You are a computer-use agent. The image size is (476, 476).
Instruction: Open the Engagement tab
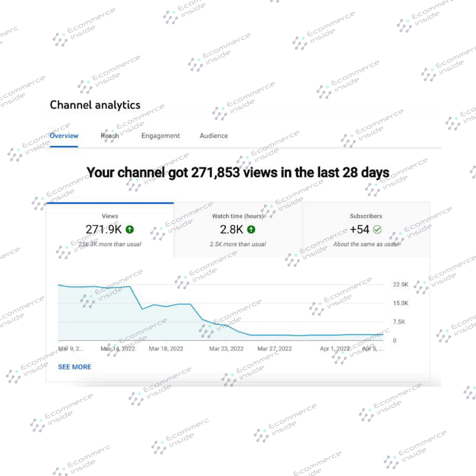(x=161, y=136)
